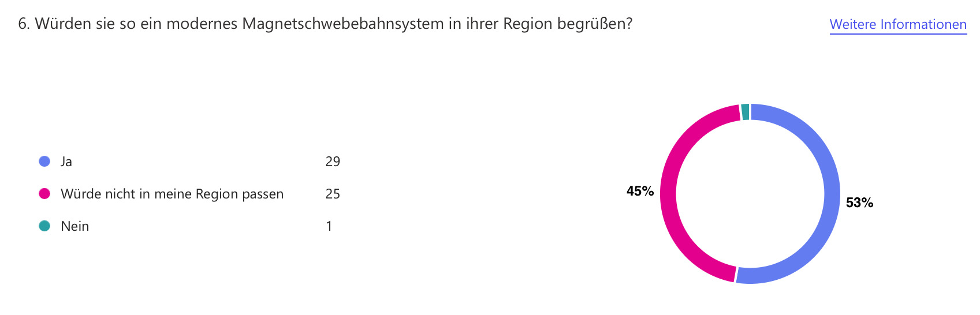Click the 53% chart label
This screenshot has width=980, height=315.
859,202
